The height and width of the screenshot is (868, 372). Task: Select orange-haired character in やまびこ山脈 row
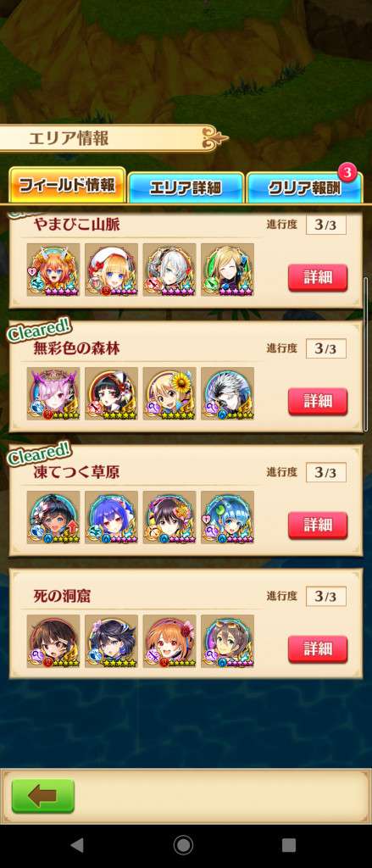pos(53,270)
